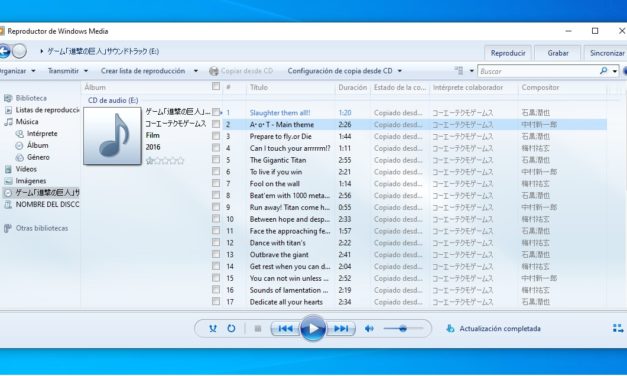Click the search magnifier icon
Image resolution: width=627 pixels, height=376 pixels.
pos(603,71)
